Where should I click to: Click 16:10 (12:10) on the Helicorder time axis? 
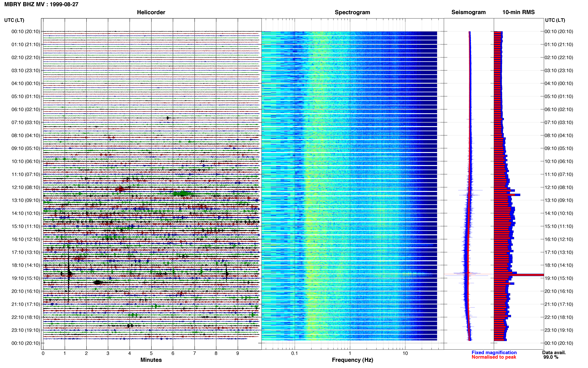(26, 239)
